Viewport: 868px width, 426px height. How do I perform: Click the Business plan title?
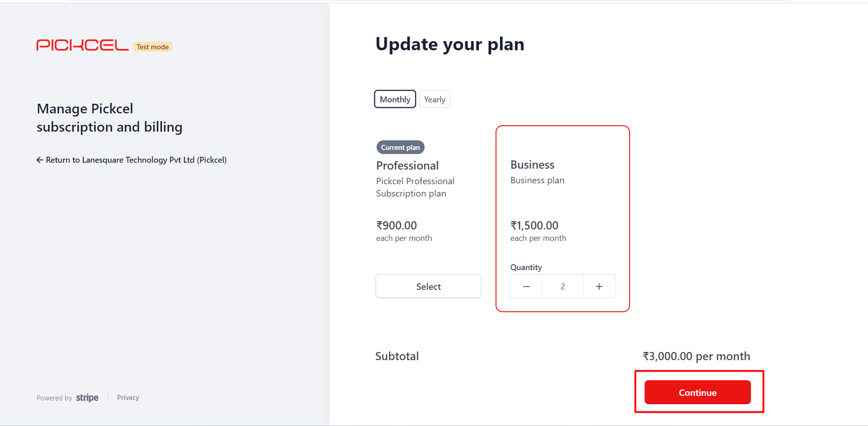point(532,165)
